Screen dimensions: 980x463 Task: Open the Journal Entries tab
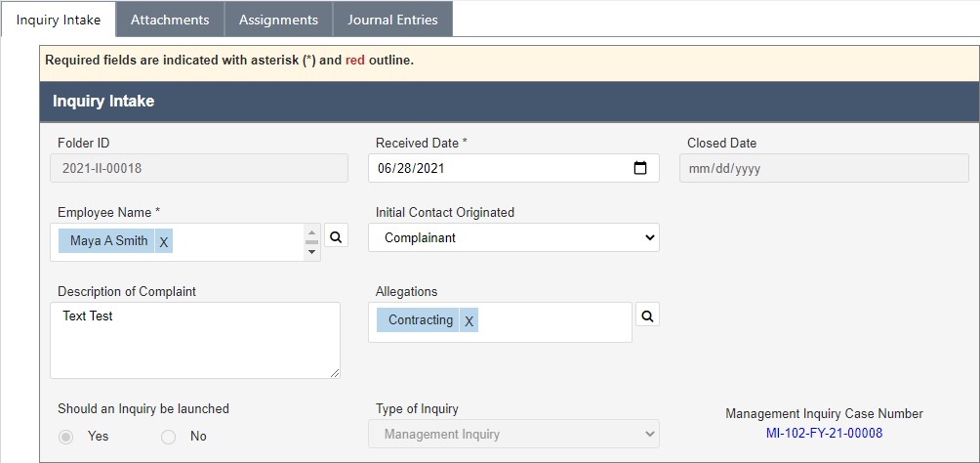392,20
